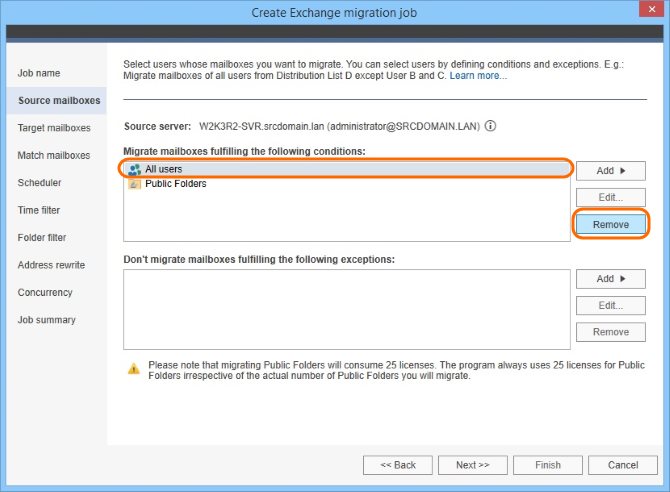Select the Public Folders row

point(347,184)
